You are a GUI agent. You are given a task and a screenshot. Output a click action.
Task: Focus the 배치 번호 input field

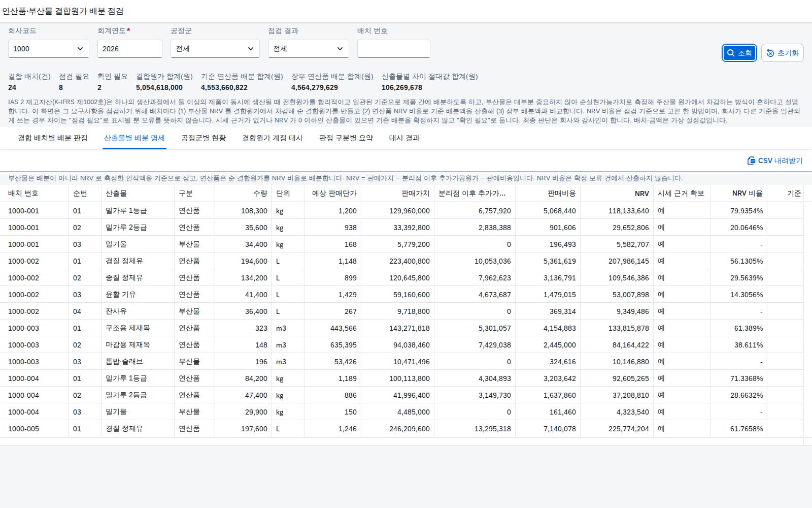(394, 49)
